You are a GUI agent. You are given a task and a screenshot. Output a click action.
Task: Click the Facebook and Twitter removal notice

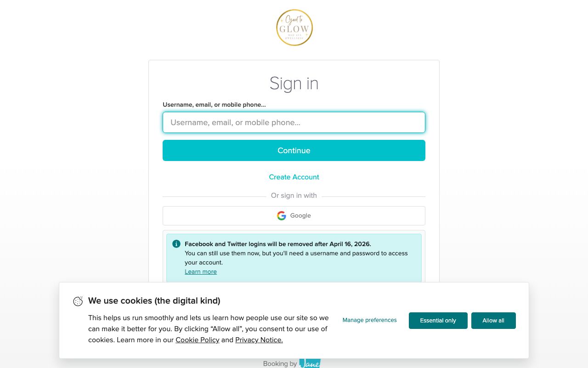tap(277, 244)
